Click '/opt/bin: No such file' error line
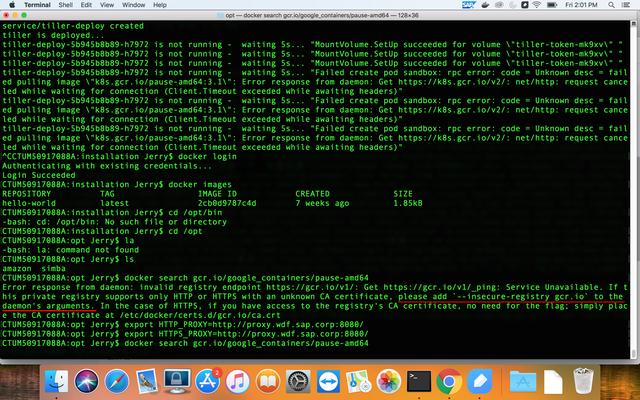 click(114, 222)
